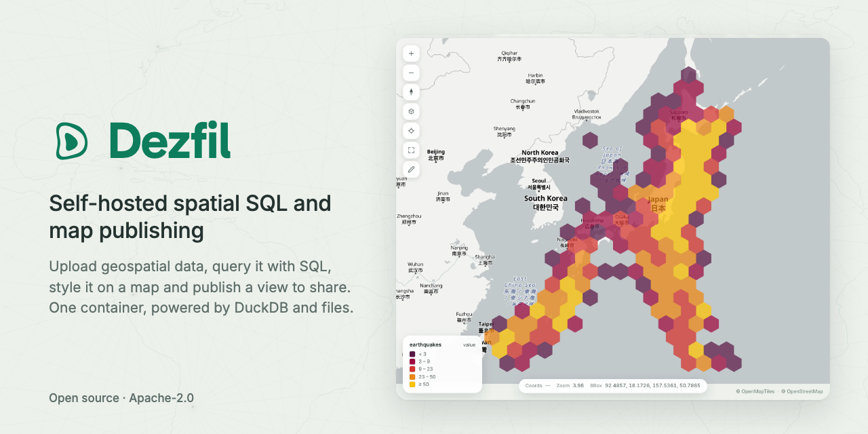Zoom in with the plus map button
868x434 pixels.
(411, 53)
